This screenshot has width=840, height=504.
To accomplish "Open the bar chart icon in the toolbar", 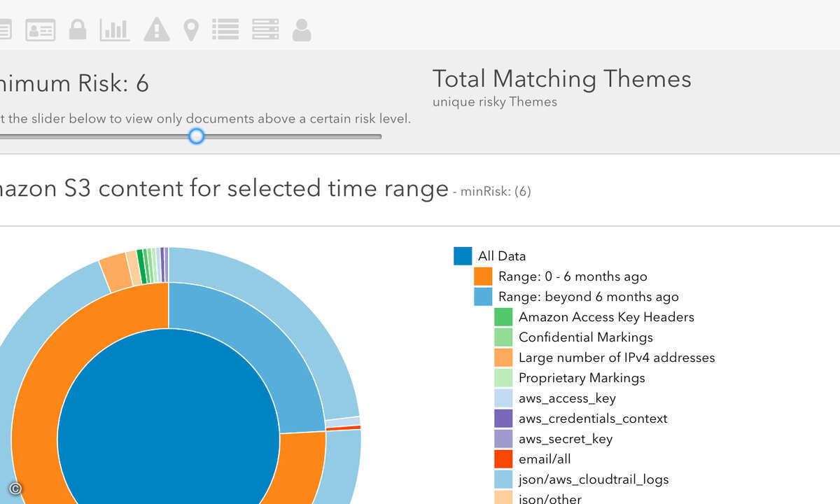I will pyautogui.click(x=115, y=30).
